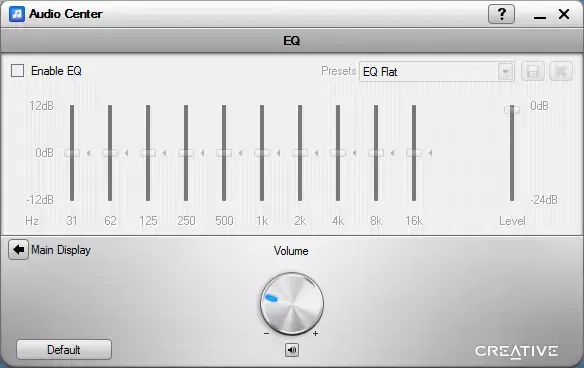Save the EQ preset with floppy icon
The image size is (584, 368).
(x=533, y=71)
